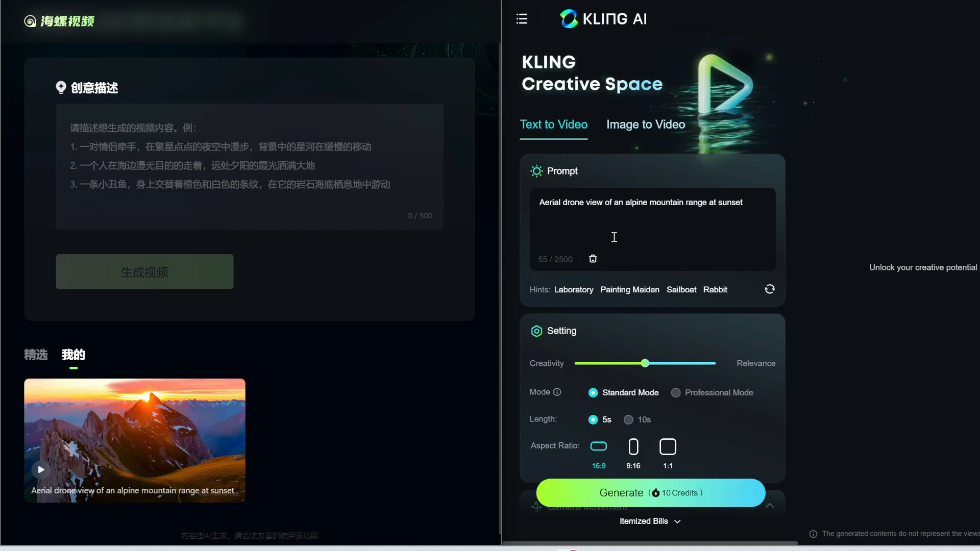980x551 pixels.
Task: Click the Generate button with 10 credits
Action: tap(651, 492)
